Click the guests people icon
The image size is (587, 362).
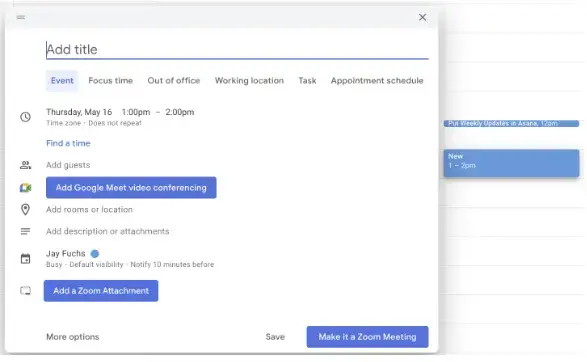(x=25, y=165)
